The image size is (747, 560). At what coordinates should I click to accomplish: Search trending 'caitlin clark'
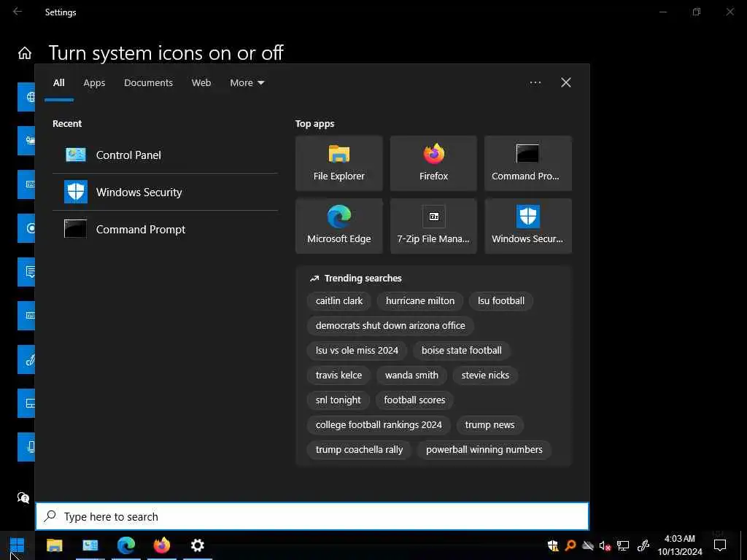339,301
